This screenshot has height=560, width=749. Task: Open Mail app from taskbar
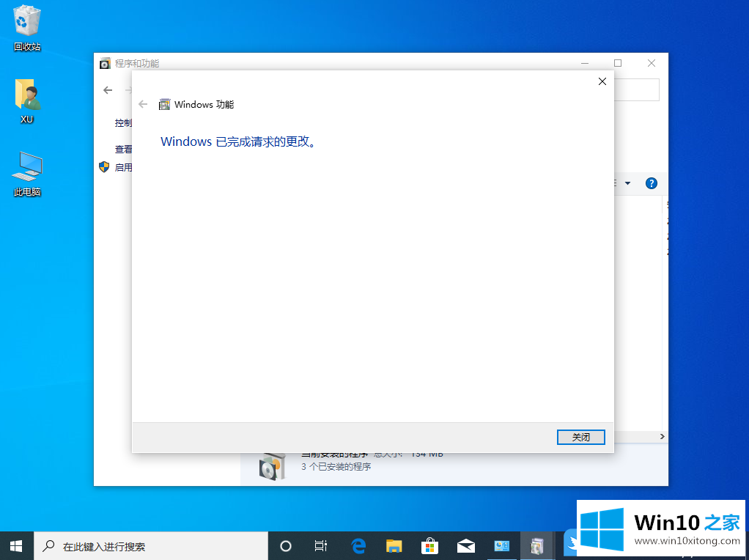click(465, 545)
